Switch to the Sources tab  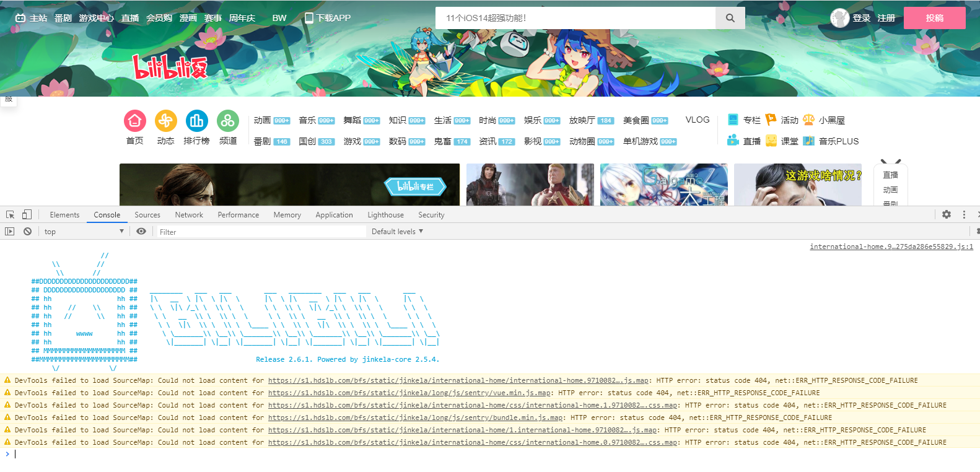click(147, 214)
